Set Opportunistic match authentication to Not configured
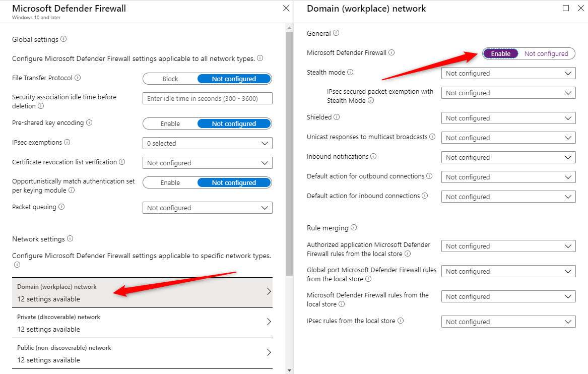The image size is (588, 374). (x=234, y=182)
